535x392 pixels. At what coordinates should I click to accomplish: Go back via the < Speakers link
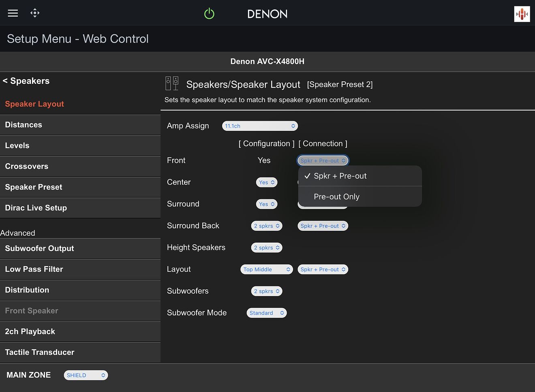point(26,81)
